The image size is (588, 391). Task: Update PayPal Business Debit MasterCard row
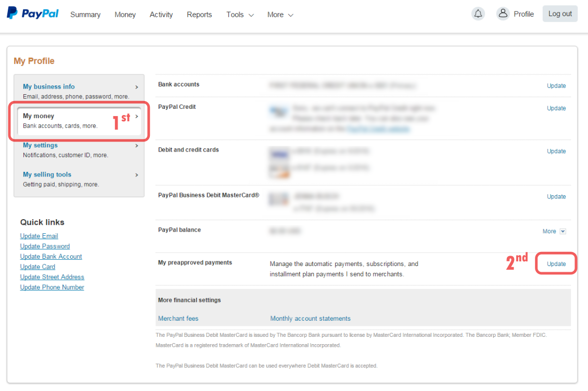tap(556, 197)
